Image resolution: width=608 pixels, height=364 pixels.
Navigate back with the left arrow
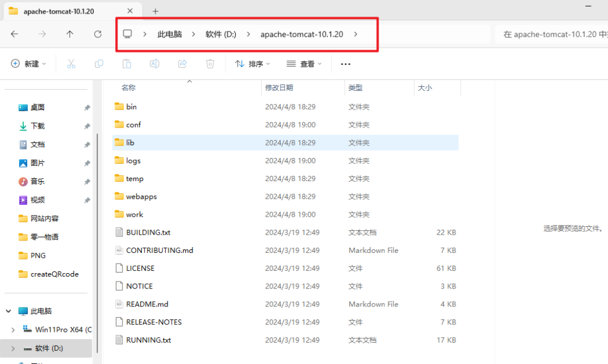15,34
